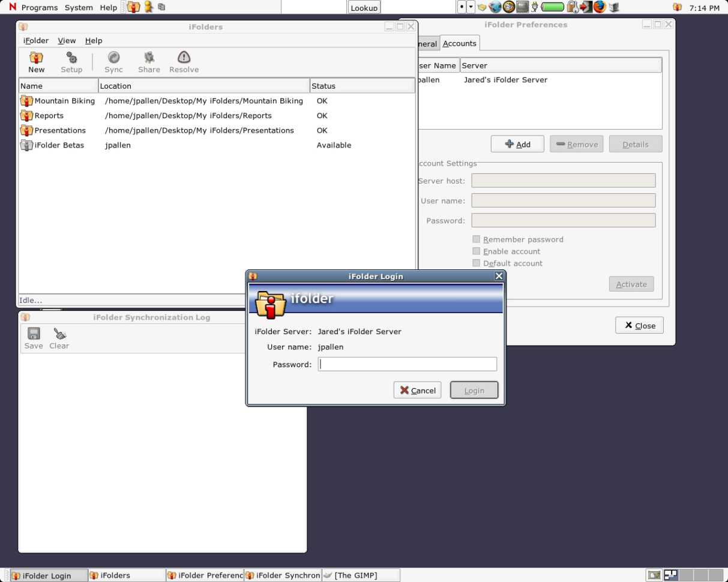This screenshot has height=582, width=728.
Task: Save the synchronization log
Action: tap(34, 338)
